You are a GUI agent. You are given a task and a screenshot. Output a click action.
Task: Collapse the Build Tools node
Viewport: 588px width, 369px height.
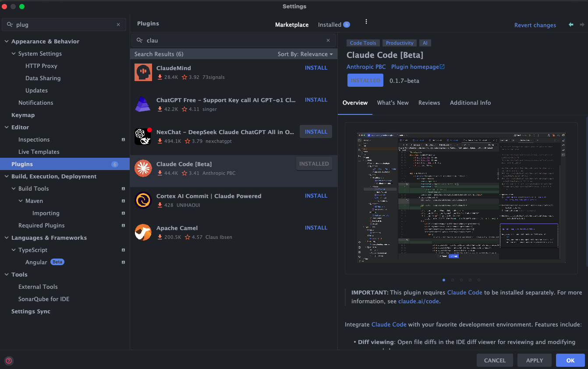click(x=14, y=189)
